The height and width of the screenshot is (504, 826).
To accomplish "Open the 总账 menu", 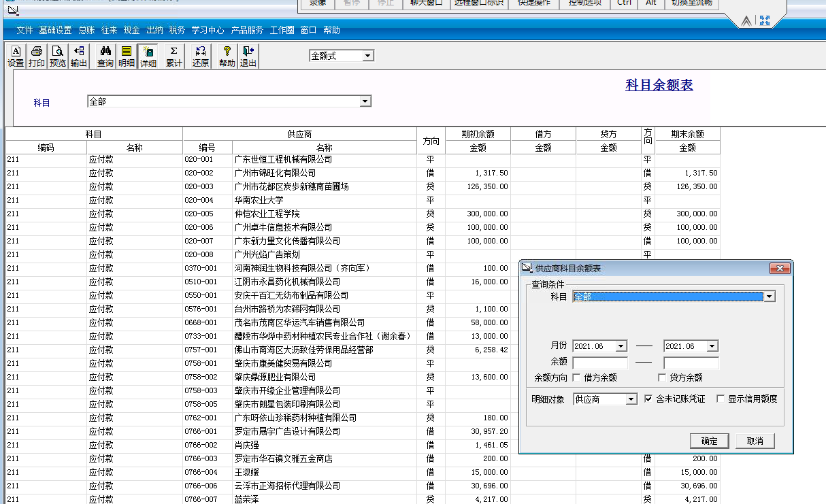I will pos(86,30).
